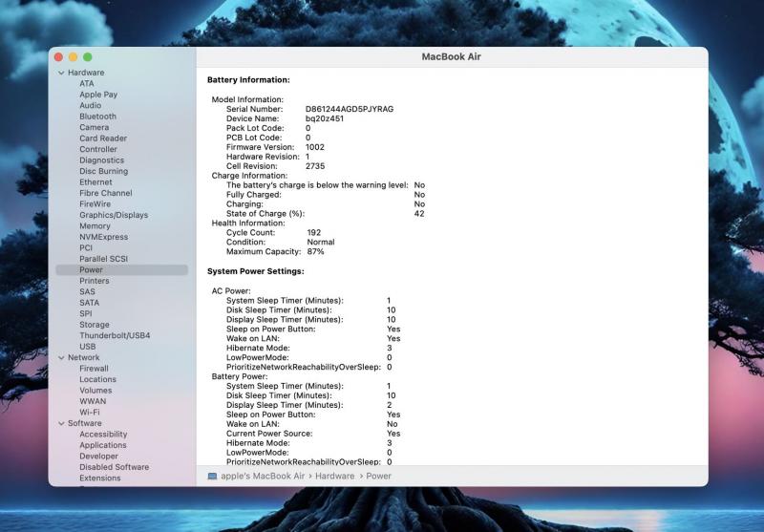Screen dimensions: 764x532
Task: Click the Current Power Source label
Action: tap(269, 434)
